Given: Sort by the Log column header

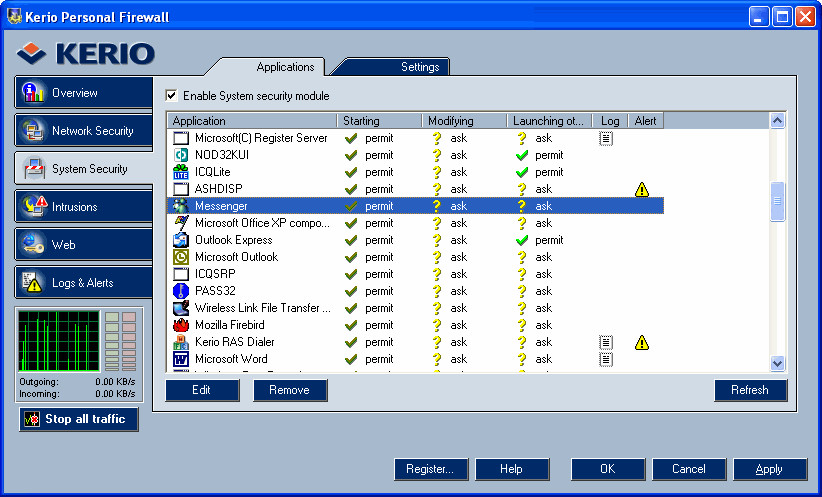Looking at the screenshot, I should [610, 121].
